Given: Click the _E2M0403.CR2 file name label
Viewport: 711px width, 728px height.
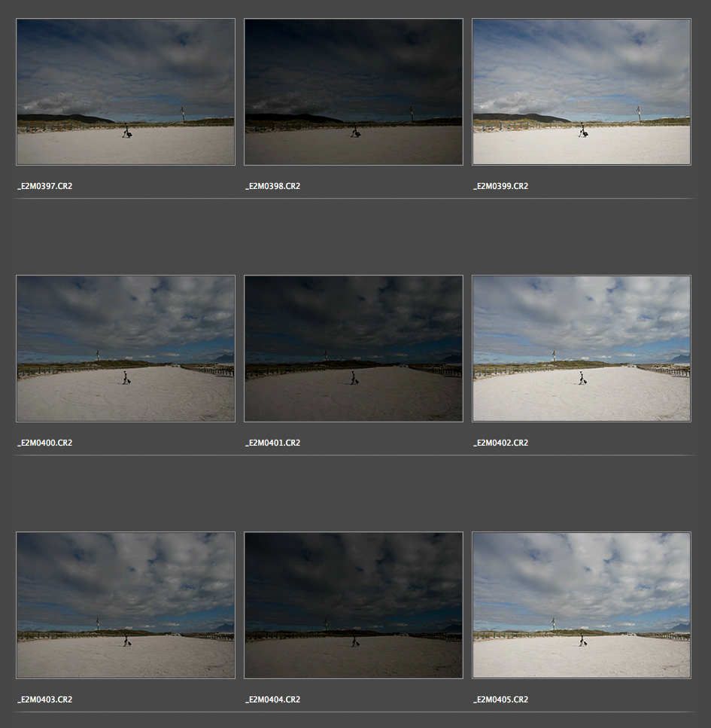Looking at the screenshot, I should tap(45, 699).
